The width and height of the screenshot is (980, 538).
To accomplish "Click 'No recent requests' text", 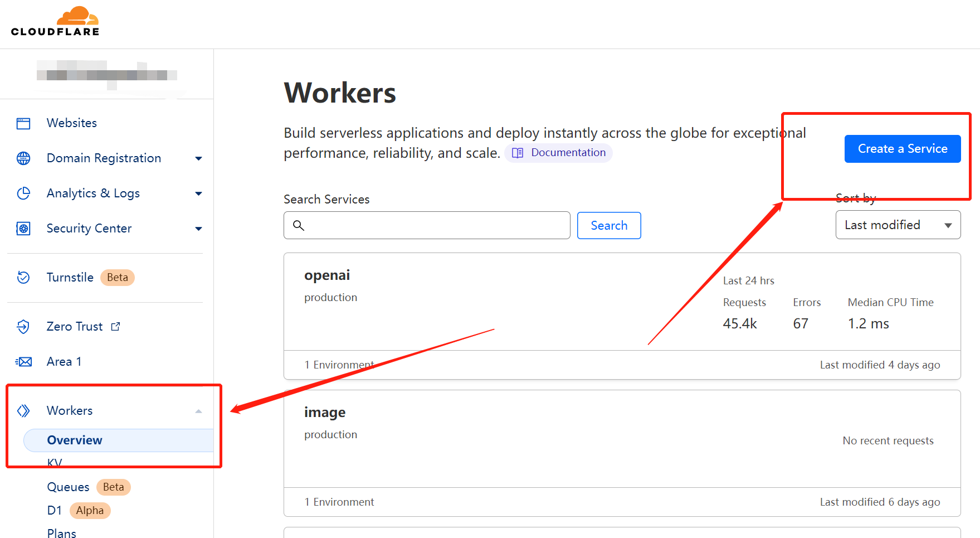I will 888,440.
